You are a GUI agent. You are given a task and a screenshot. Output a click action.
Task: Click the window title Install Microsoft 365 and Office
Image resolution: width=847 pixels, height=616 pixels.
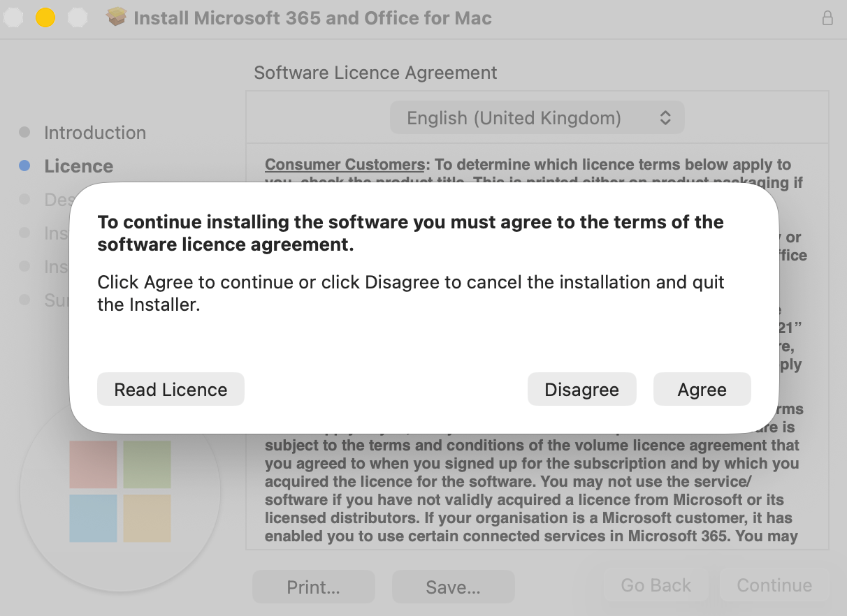(x=312, y=18)
